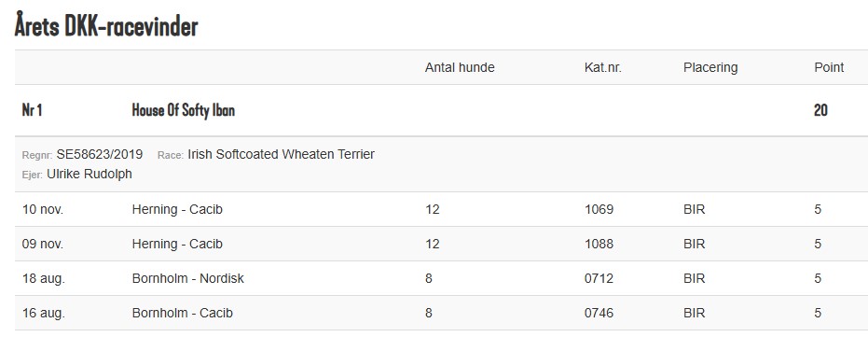Select the Kat.nr. column header
Image resolution: width=868 pixels, height=337 pixels.
click(x=603, y=67)
